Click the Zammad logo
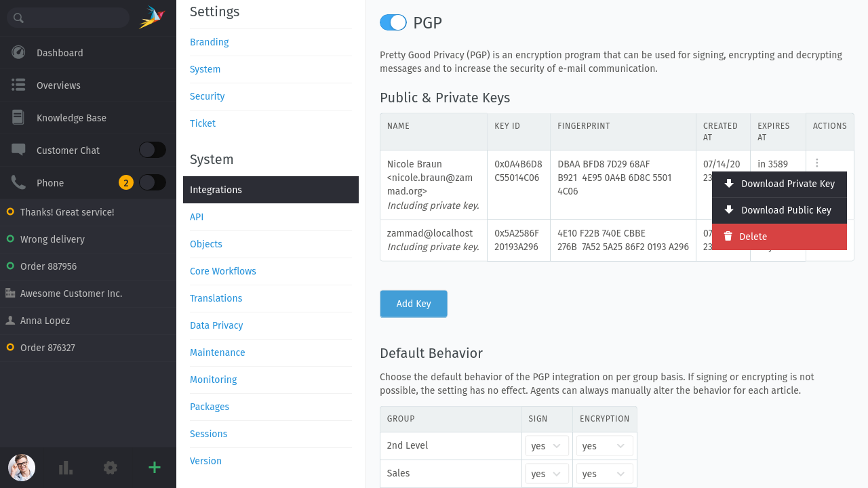868x488 pixels. pos(152,18)
